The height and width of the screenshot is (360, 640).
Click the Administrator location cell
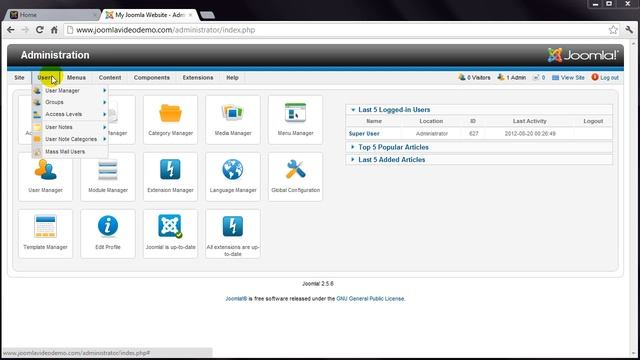pos(432,133)
